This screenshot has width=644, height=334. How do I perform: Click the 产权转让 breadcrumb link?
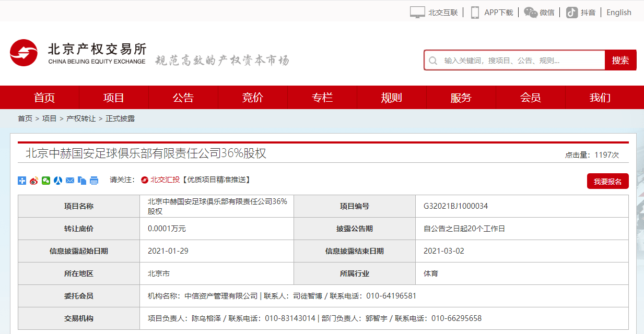point(81,118)
